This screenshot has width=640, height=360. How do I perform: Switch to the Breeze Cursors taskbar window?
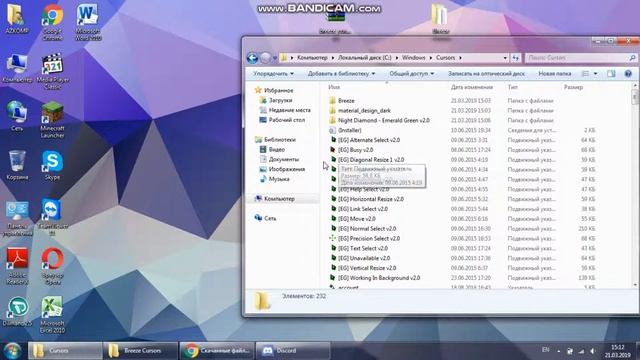click(x=140, y=351)
